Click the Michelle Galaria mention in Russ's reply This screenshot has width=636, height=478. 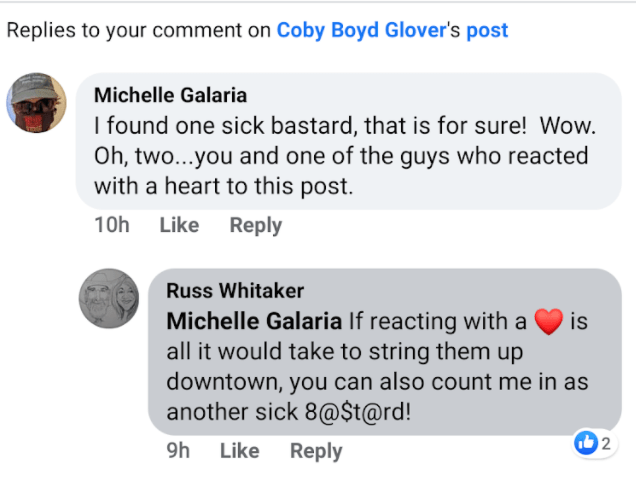(x=253, y=322)
